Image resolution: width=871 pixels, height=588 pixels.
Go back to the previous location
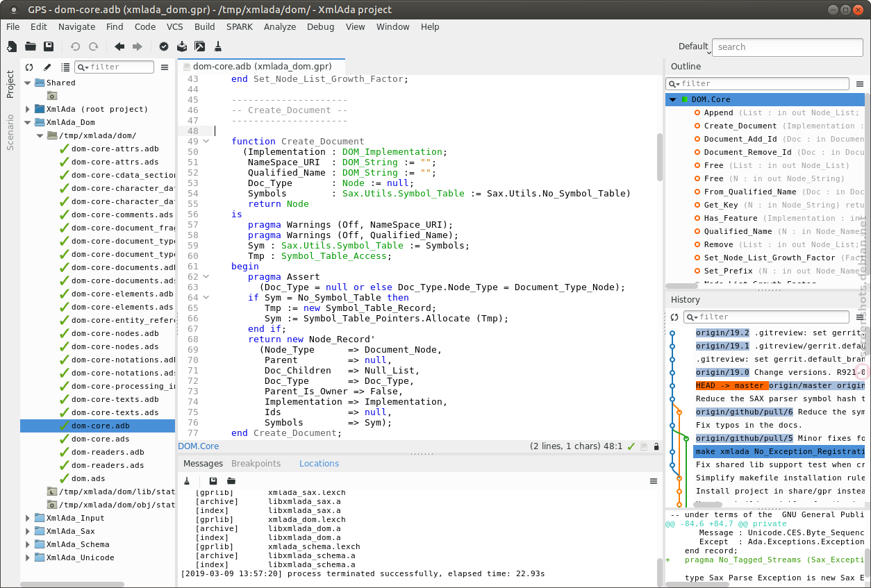tap(119, 47)
